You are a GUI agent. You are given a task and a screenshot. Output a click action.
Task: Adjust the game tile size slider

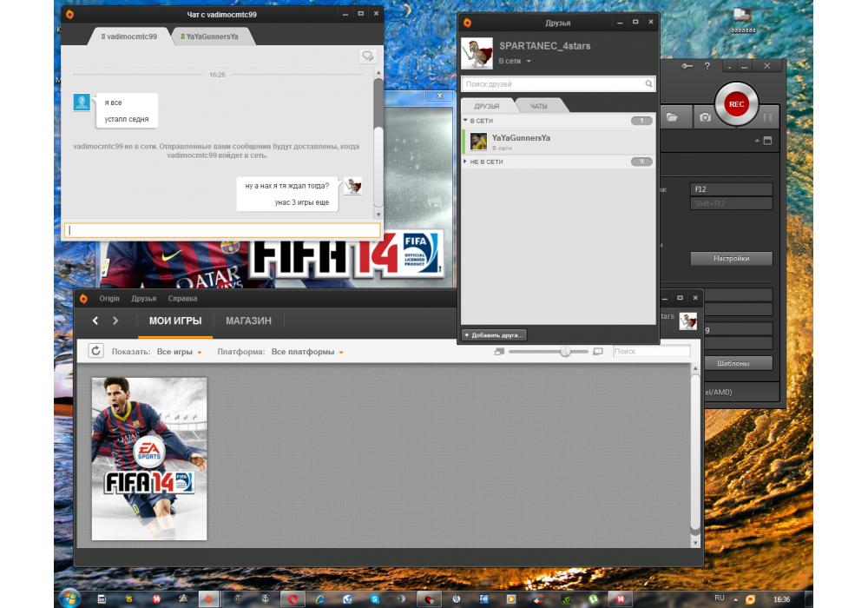(x=565, y=352)
